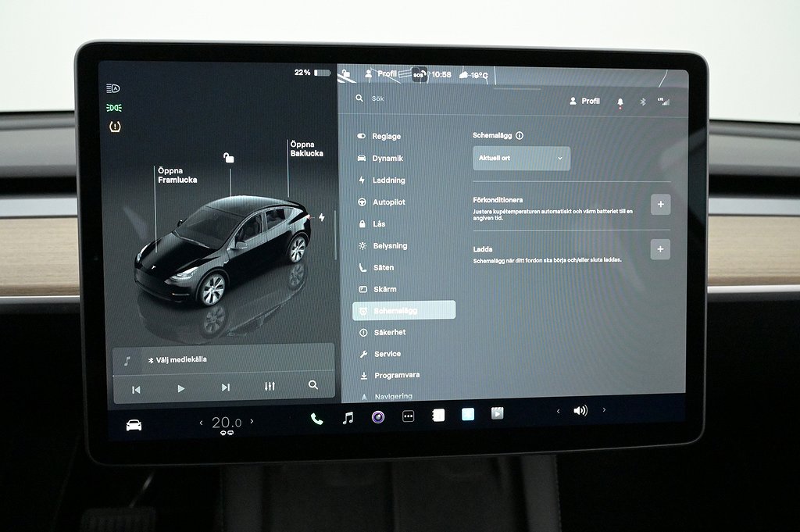Viewport: 800px width, 532px height.
Task: Mute the volume speaker icon
Action: (x=580, y=410)
